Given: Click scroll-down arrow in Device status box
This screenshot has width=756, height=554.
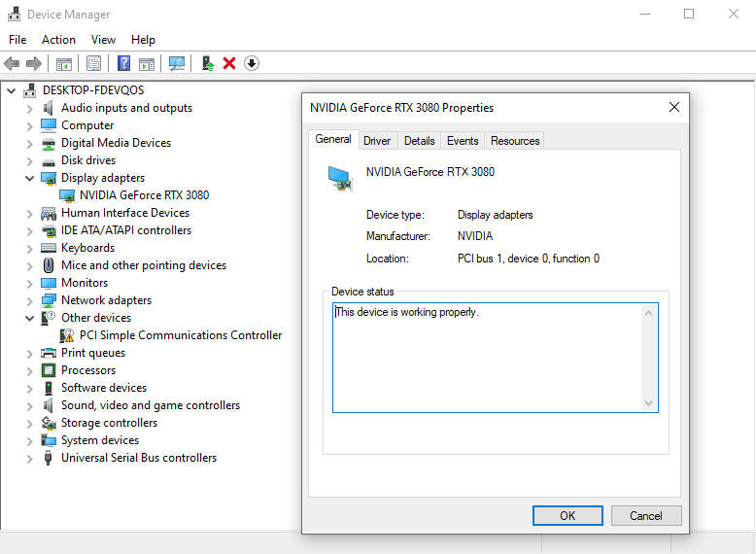Looking at the screenshot, I should 648,402.
